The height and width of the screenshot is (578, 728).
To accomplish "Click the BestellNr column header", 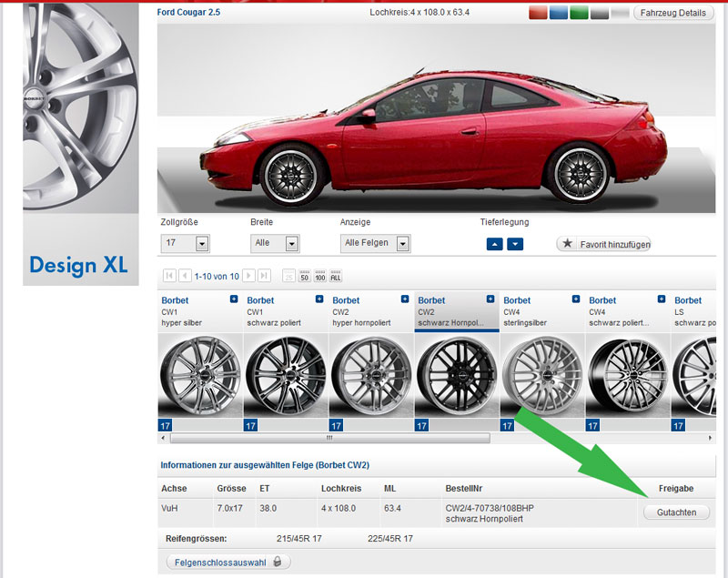I will click(x=464, y=489).
